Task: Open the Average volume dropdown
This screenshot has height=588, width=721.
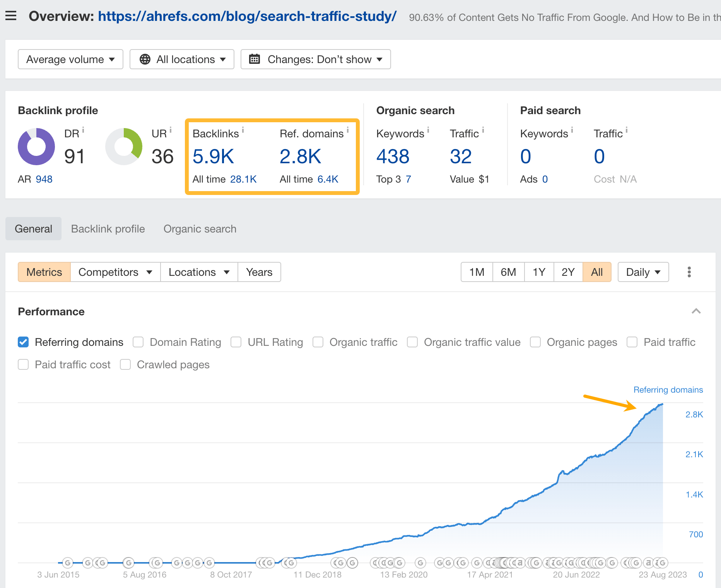Action: pos(70,59)
